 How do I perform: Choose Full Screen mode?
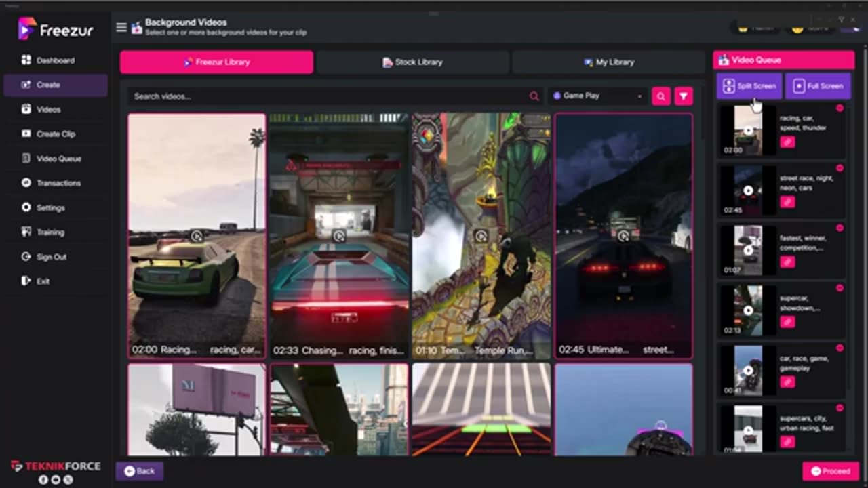click(x=818, y=86)
